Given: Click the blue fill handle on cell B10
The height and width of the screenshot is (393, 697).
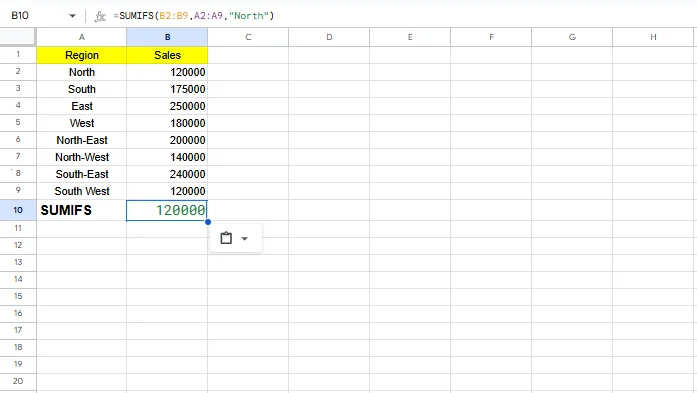Looking at the screenshot, I should tap(208, 221).
